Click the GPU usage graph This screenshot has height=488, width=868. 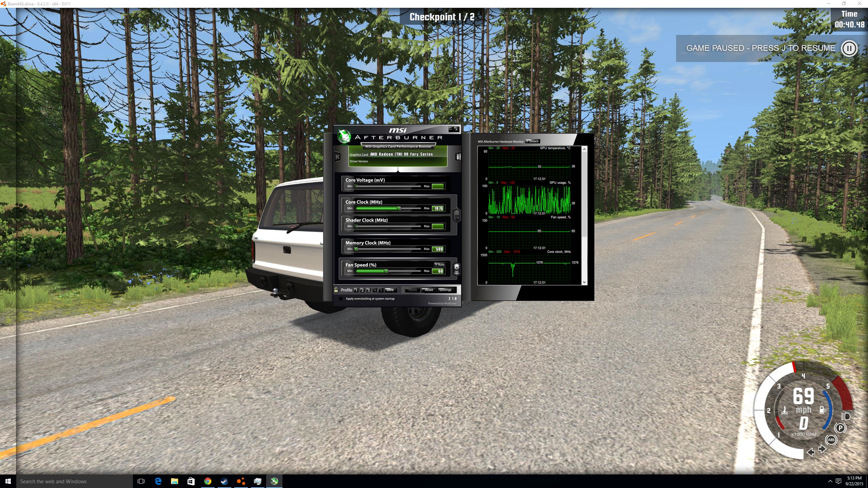[529, 199]
